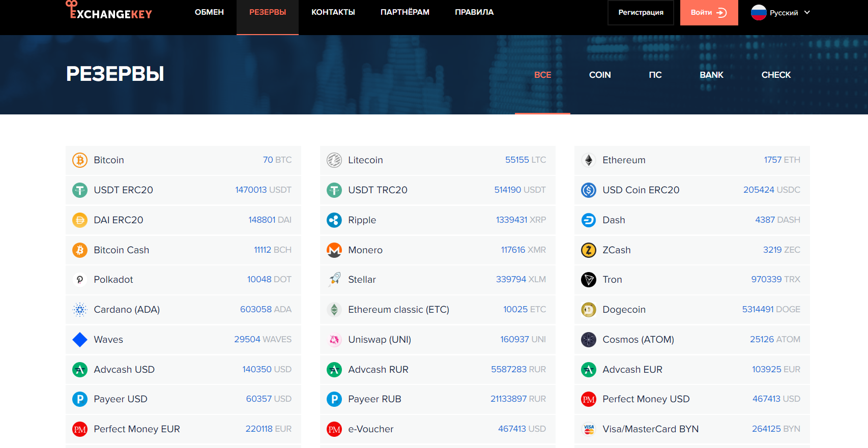Image resolution: width=868 pixels, height=448 pixels.
Task: Click the Ripple icon
Action: (334, 220)
